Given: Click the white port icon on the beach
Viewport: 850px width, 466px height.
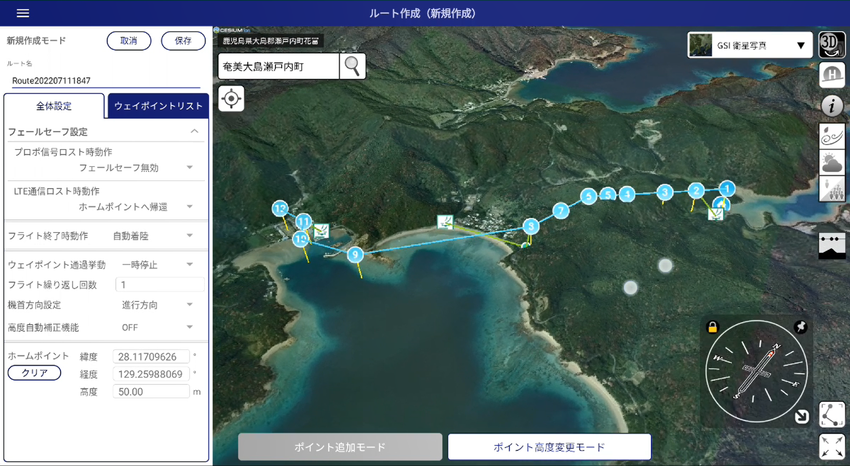Looking at the screenshot, I should click(445, 222).
